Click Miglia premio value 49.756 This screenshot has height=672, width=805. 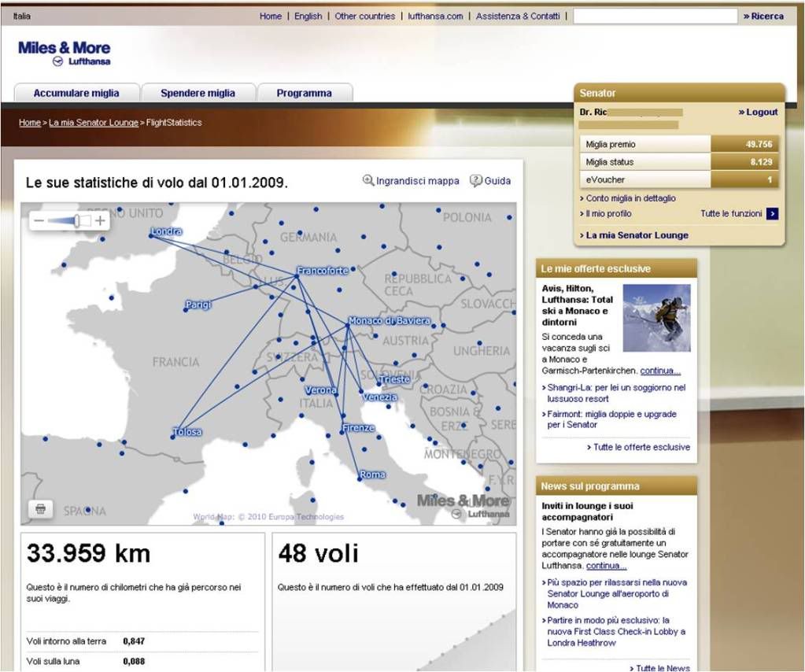pos(759,144)
